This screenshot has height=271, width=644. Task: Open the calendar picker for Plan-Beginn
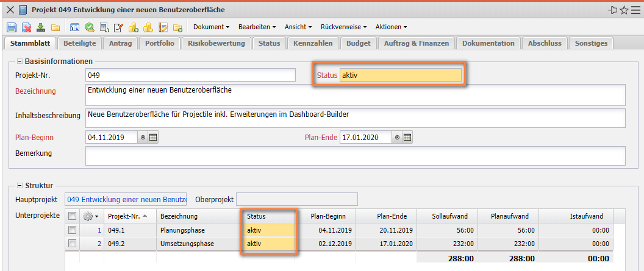[154, 138]
